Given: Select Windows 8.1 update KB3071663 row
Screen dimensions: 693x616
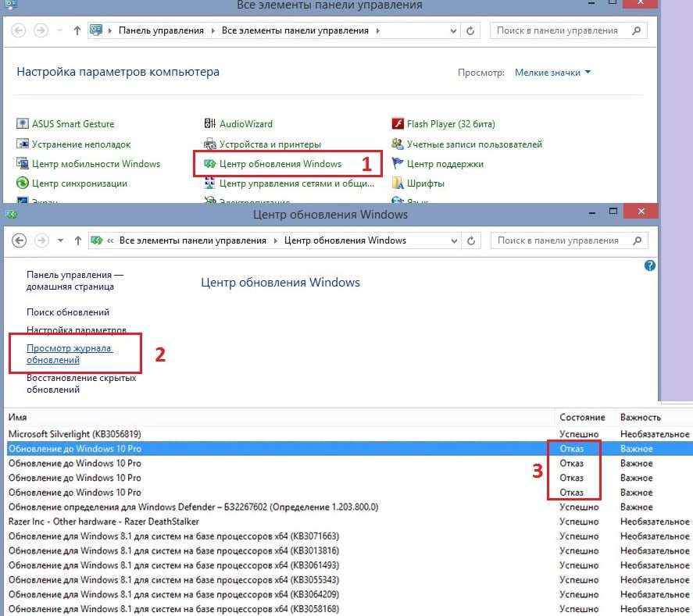Looking at the screenshot, I should point(348,536).
